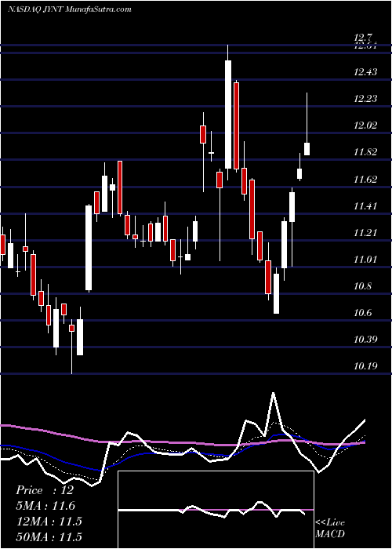Click the Price : 12 readout
The image size is (392, 549).
point(45,490)
